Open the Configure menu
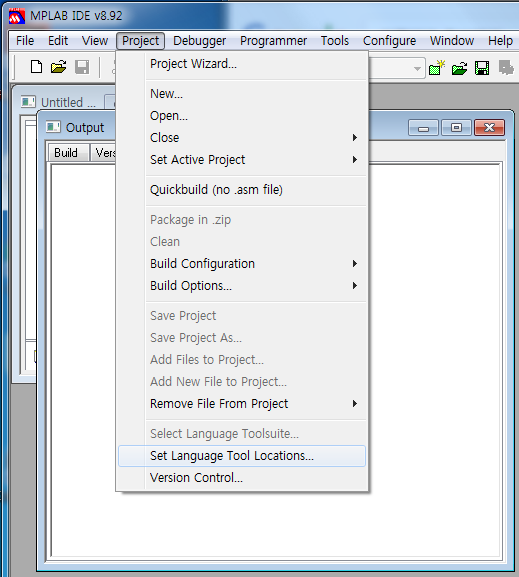The height and width of the screenshot is (577, 519). [x=389, y=40]
